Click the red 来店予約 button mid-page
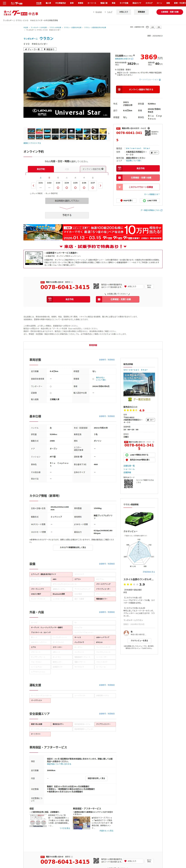Viewport: 186px width, 868px height. [68, 299]
